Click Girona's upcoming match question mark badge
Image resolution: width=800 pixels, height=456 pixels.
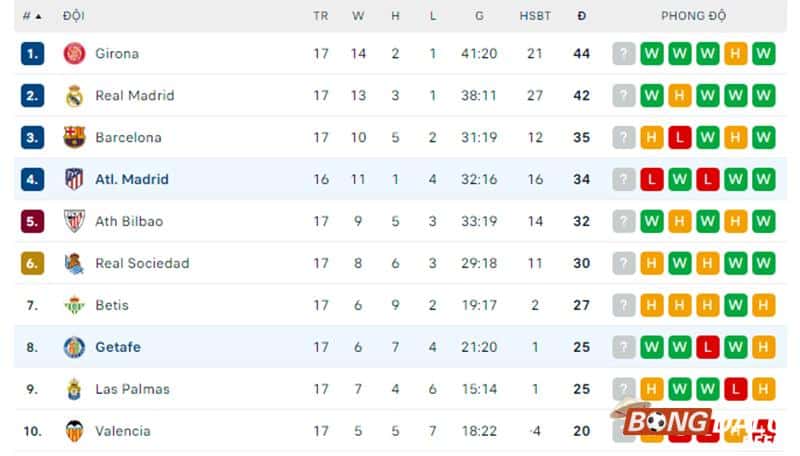click(624, 54)
